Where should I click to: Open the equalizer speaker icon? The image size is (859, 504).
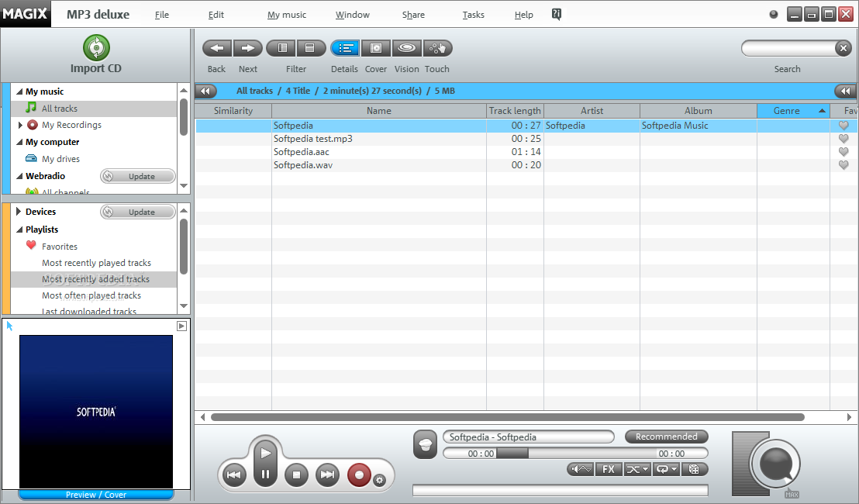(x=581, y=469)
